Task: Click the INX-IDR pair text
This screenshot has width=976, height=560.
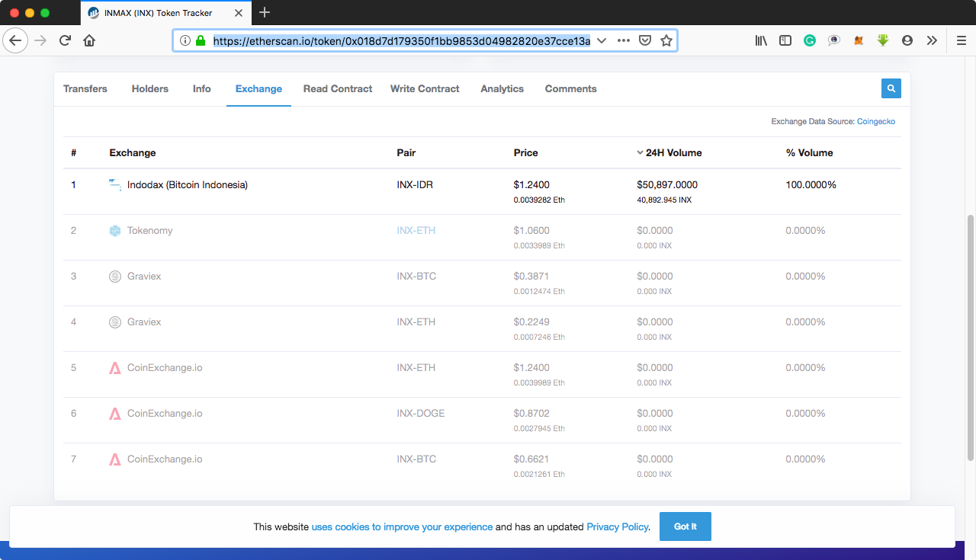Action: (415, 184)
